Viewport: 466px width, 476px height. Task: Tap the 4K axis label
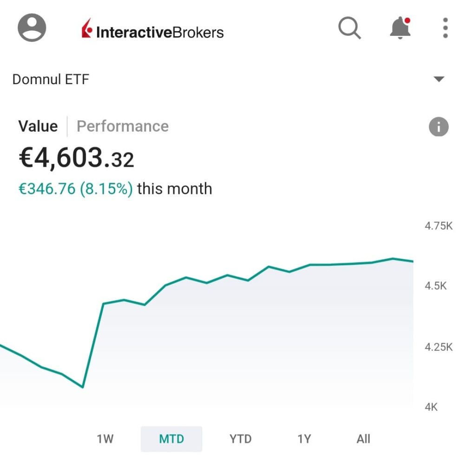tap(431, 407)
